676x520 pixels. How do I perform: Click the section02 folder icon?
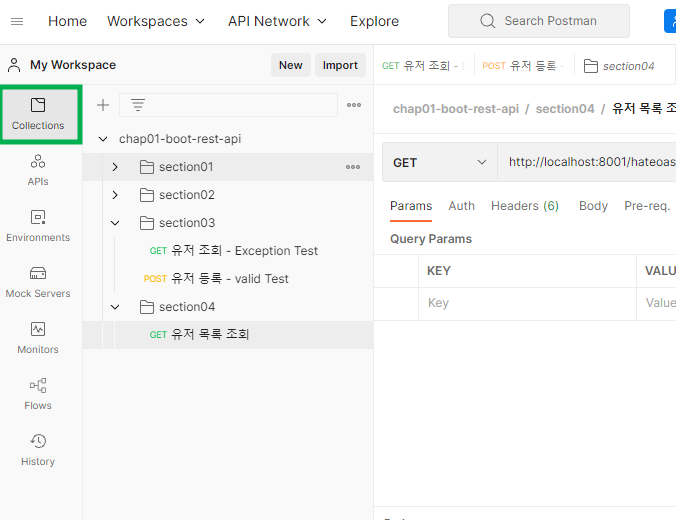(147, 195)
